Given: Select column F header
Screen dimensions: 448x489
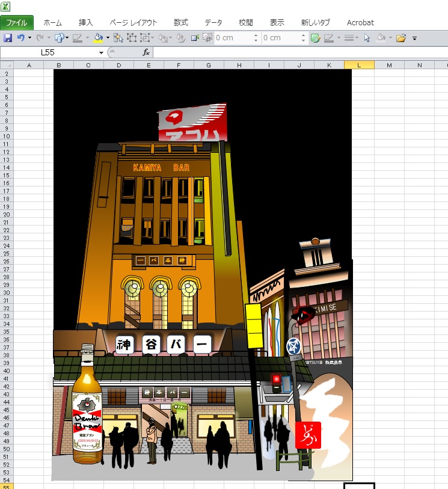Looking at the screenshot, I should tap(179, 65).
